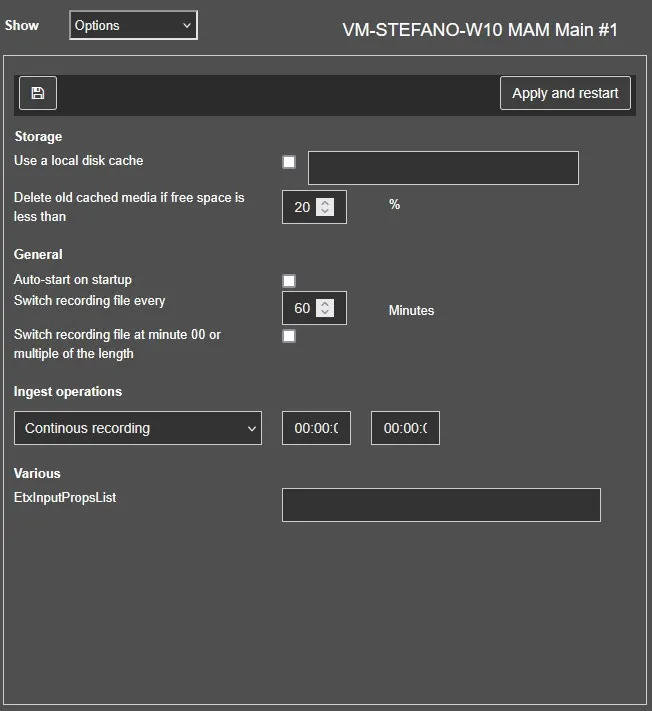Expand the Continous recording dropdown

(138, 428)
